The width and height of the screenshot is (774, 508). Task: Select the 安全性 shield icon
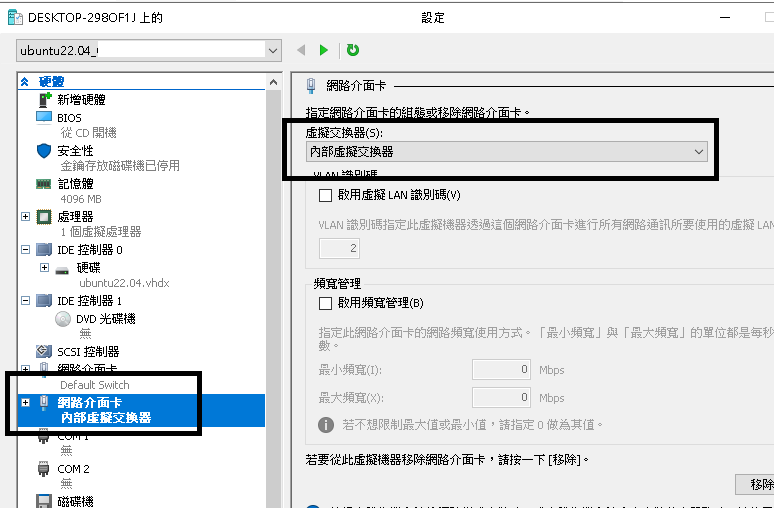click(44, 151)
